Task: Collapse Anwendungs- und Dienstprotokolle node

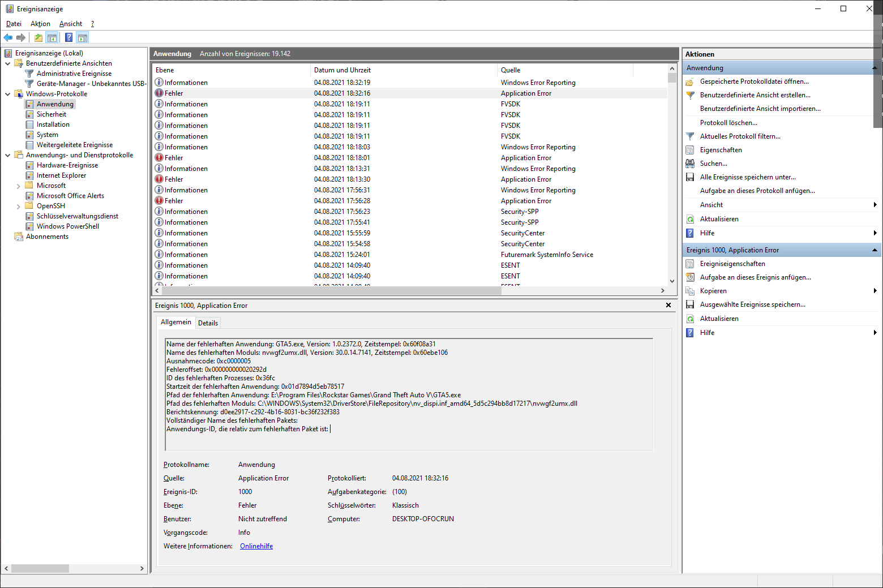Action: click(7, 155)
